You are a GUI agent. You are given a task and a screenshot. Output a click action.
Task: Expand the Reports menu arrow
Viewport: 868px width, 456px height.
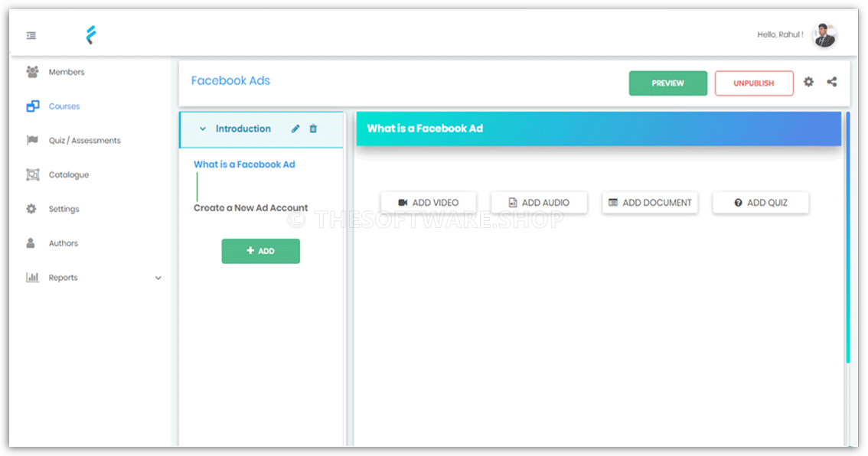tap(158, 278)
